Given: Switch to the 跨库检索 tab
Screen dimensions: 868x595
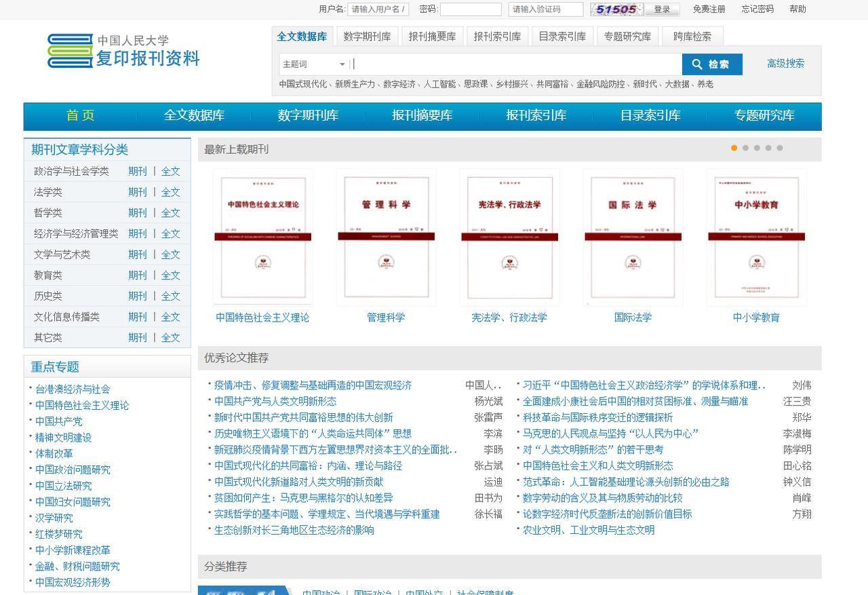Looking at the screenshot, I should tap(692, 36).
